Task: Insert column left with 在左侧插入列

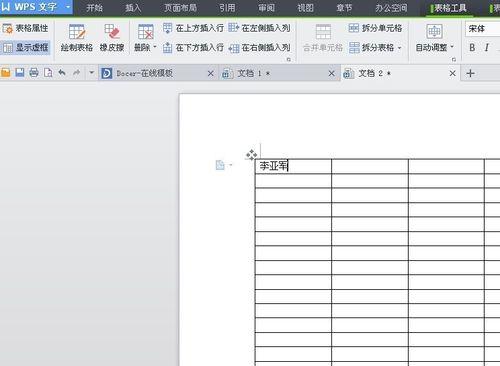Action: pyautogui.click(x=259, y=28)
